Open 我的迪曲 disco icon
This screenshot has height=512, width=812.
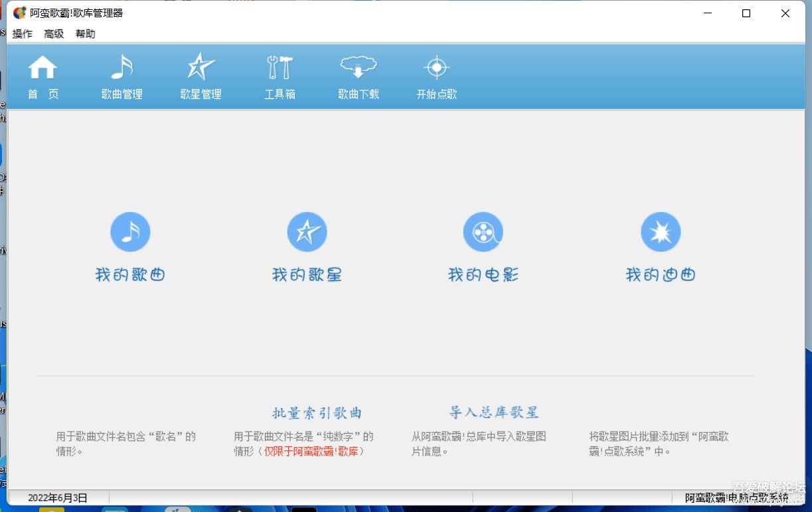[x=661, y=232]
